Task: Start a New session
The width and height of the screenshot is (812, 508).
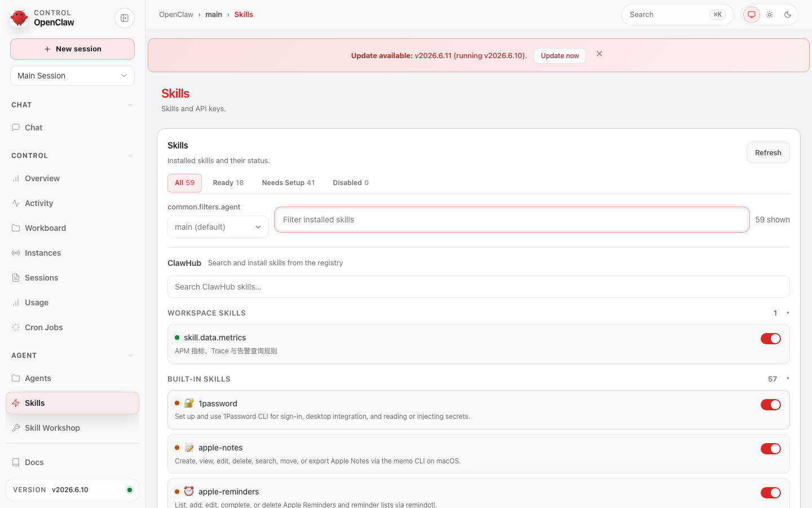Action: [72, 49]
